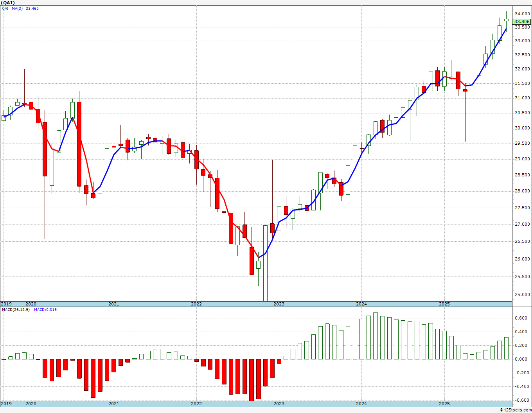This screenshot has height=413, width=532.
Task: Click the 2021 label under the MACD panel
Action: click(114, 404)
